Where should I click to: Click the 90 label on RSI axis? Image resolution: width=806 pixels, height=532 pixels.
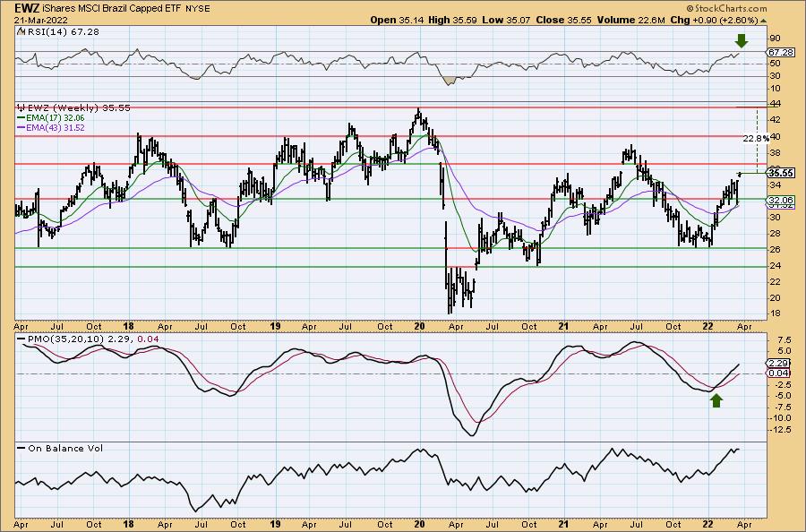coord(776,39)
